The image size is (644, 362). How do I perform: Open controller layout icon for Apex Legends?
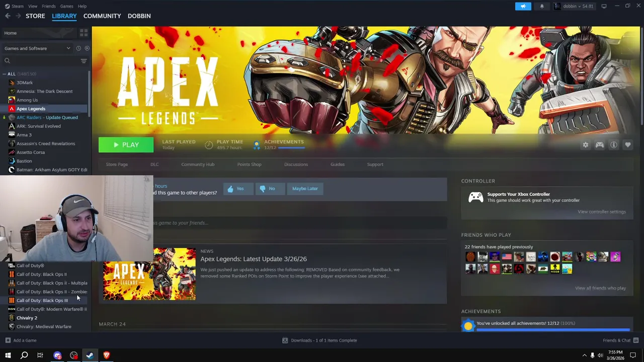(599, 145)
